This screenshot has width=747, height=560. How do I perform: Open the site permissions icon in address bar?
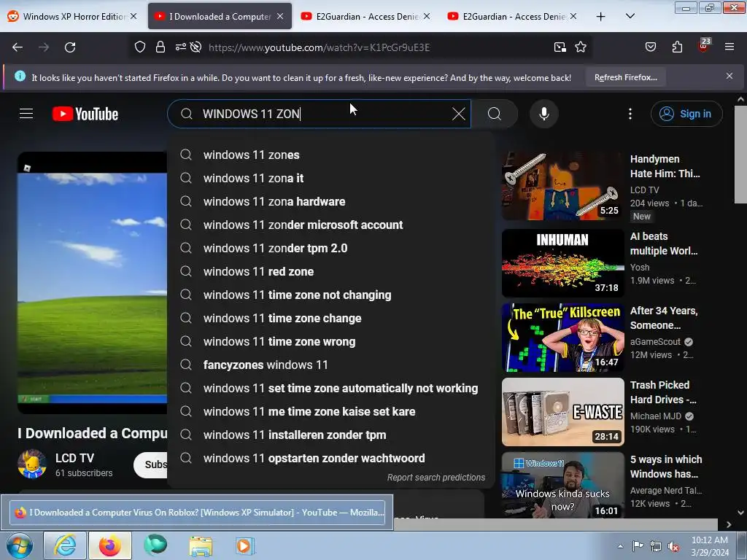(x=181, y=47)
